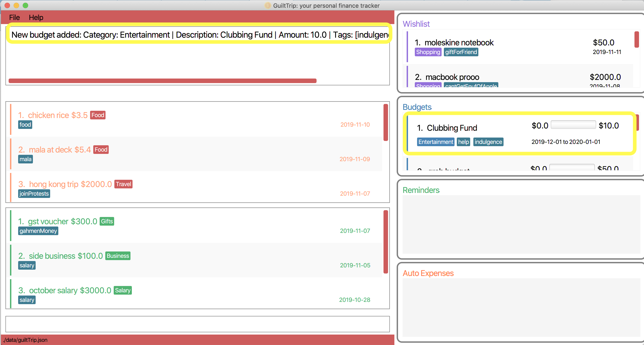Click the 2019-10-28 income date
The image size is (644, 345).
point(354,300)
